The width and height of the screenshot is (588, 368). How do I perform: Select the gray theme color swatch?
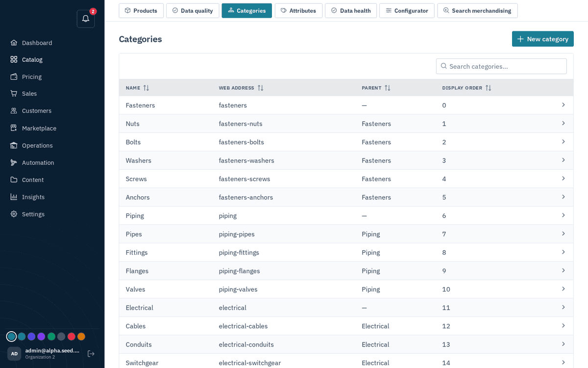coord(61,337)
